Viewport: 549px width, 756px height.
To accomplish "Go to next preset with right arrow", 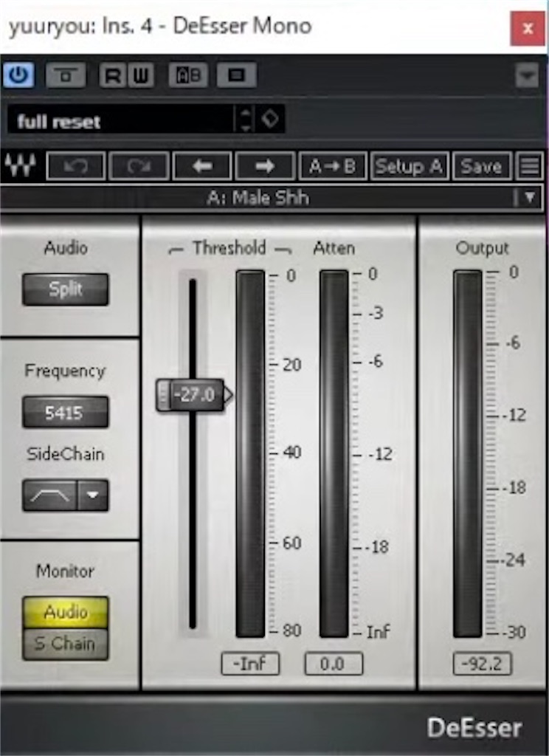I will point(265,166).
